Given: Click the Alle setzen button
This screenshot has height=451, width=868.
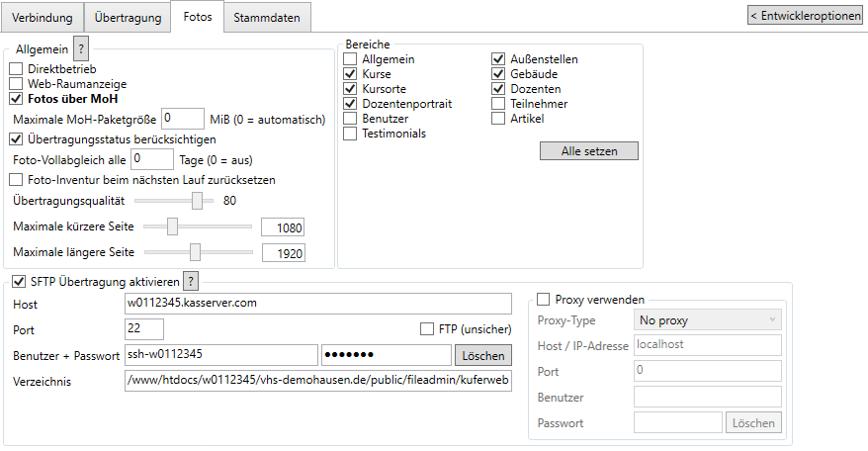Looking at the screenshot, I should coord(589,150).
